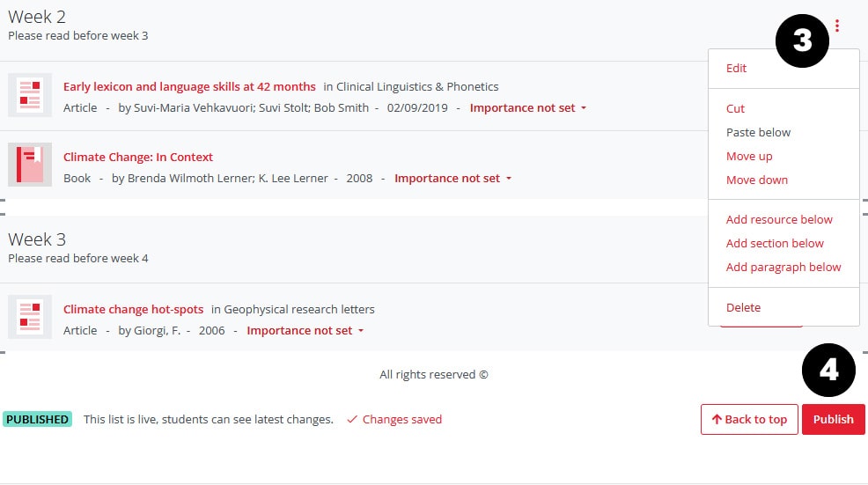Expand importance dropdown for Climate Change book
The image size is (868, 485).
pyautogui.click(x=452, y=179)
